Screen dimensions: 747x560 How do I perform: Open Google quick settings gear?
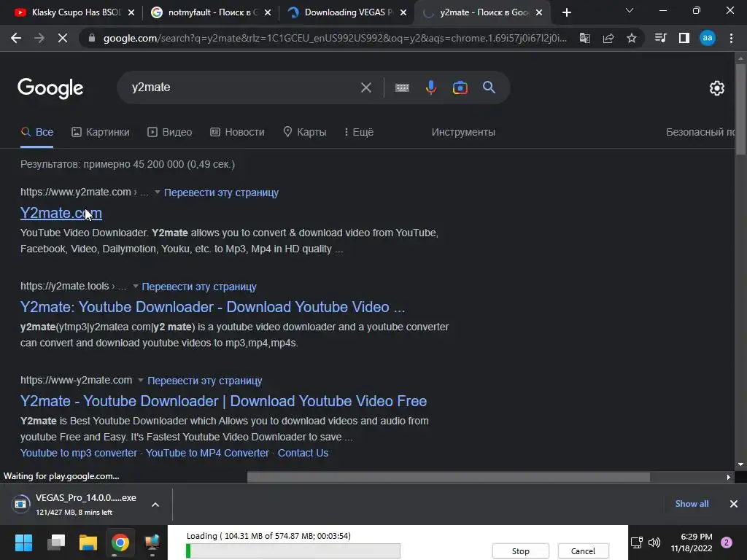[x=717, y=88]
